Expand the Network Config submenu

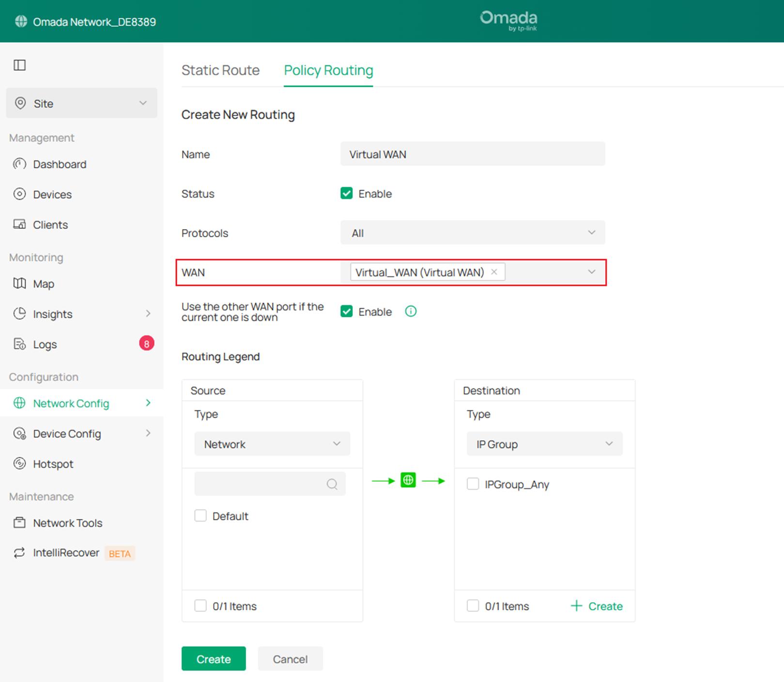[70, 403]
